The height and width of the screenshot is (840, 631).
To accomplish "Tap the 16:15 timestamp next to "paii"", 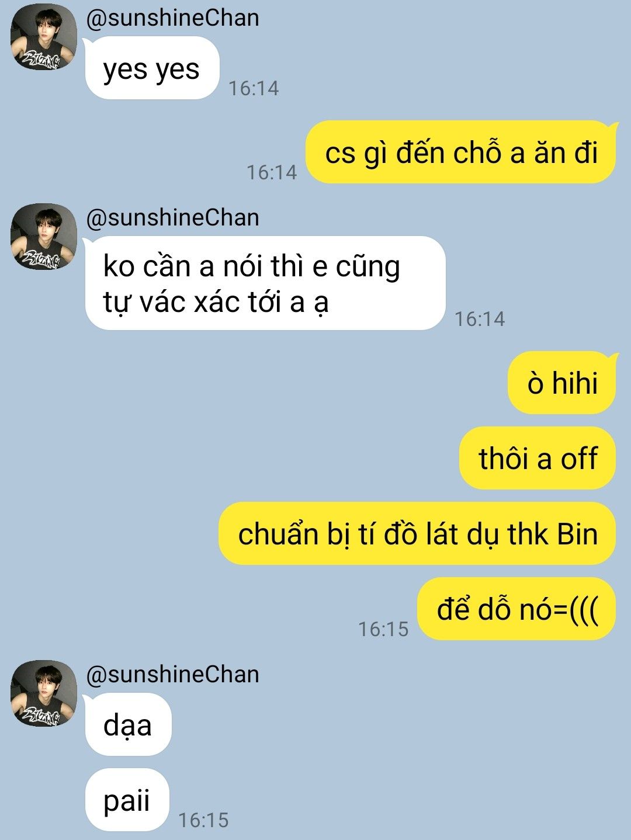I will 203,820.
